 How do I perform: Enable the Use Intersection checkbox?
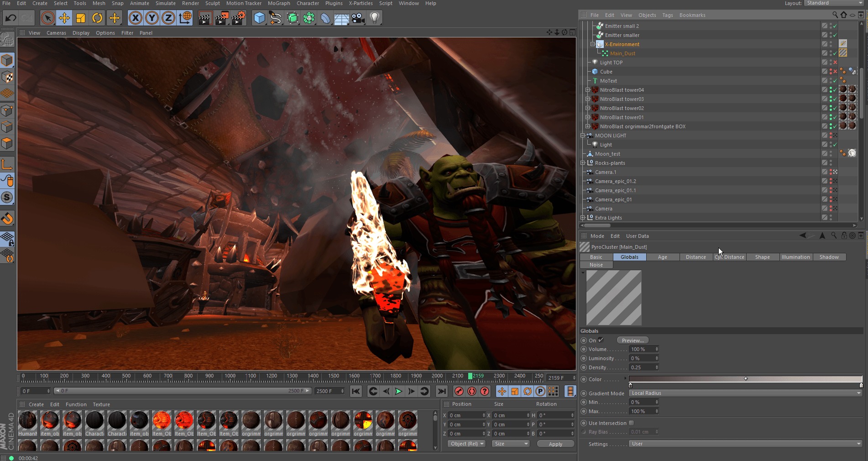[632, 423]
